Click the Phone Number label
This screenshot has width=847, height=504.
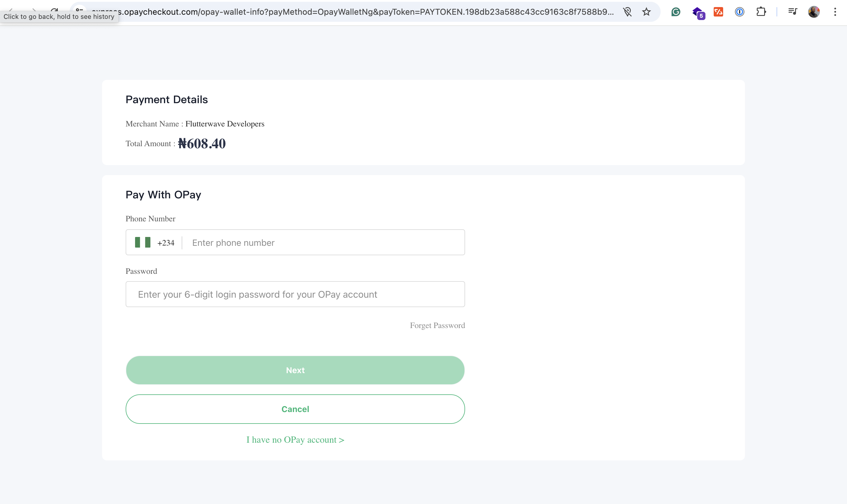coord(150,219)
